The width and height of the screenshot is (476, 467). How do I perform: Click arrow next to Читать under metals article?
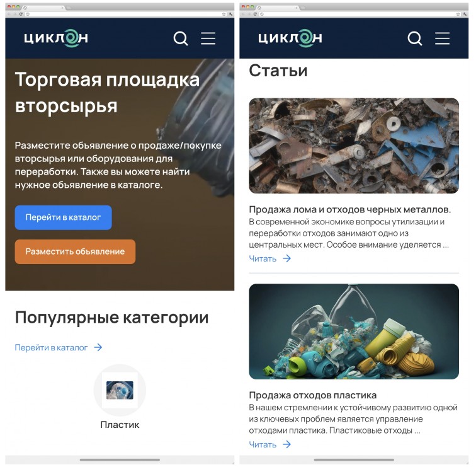(x=287, y=258)
